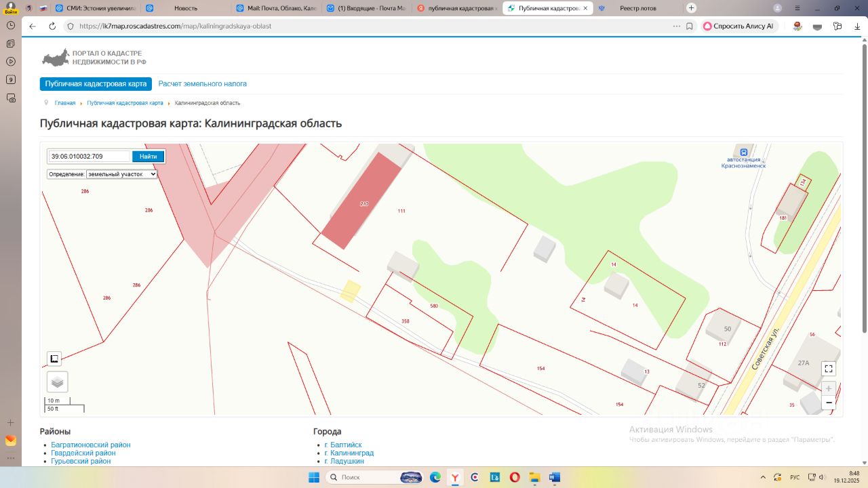Screen dimensions: 868x488
Task: Open the map layers icon
Action: (x=57, y=382)
